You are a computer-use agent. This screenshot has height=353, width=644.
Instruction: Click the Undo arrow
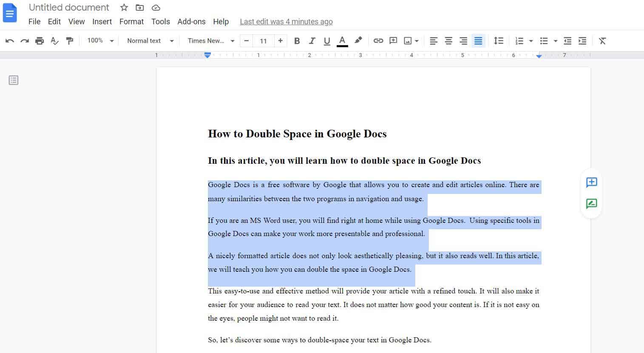pos(10,41)
